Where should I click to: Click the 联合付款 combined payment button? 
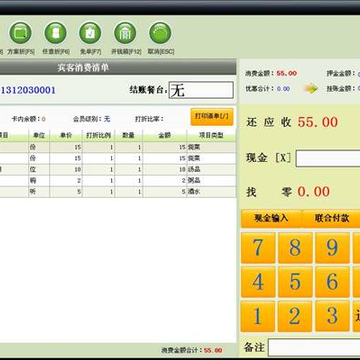tap(331, 219)
